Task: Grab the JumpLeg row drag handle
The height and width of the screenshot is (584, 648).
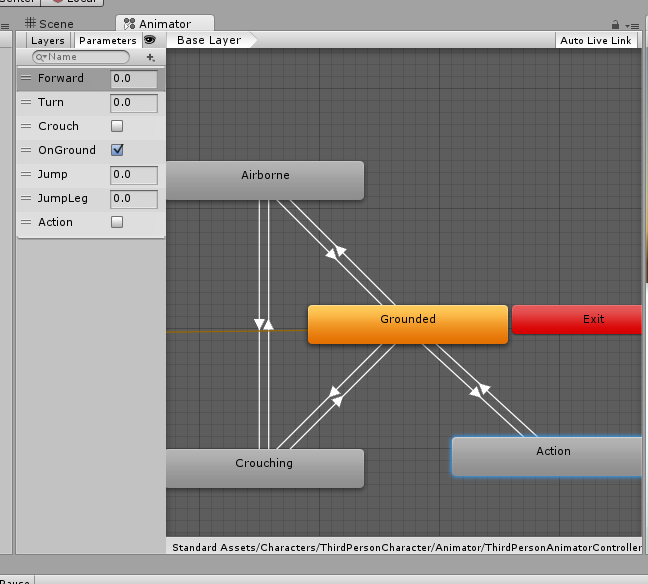Action: tap(26, 198)
